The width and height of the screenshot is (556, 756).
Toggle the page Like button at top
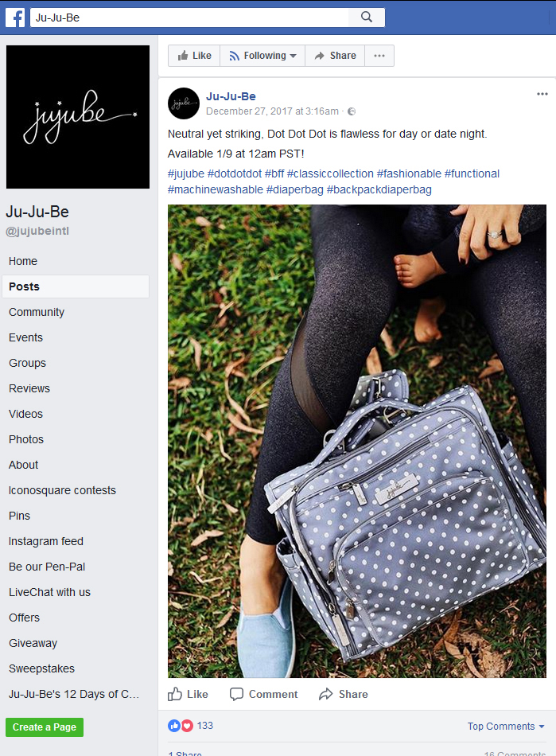pyautogui.click(x=194, y=56)
